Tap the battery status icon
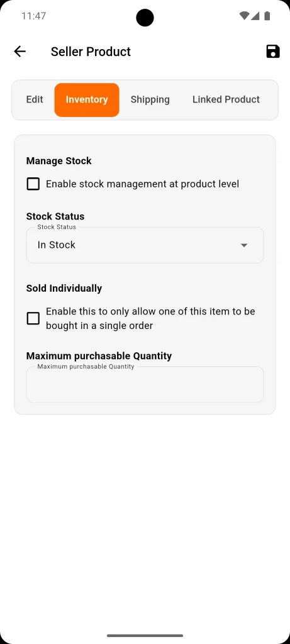This screenshot has height=644, width=290. coord(267,16)
